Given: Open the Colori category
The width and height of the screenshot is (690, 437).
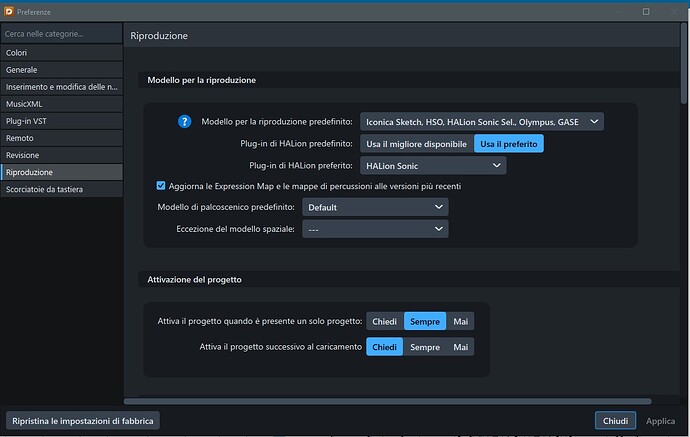Looking at the screenshot, I should (x=62, y=52).
